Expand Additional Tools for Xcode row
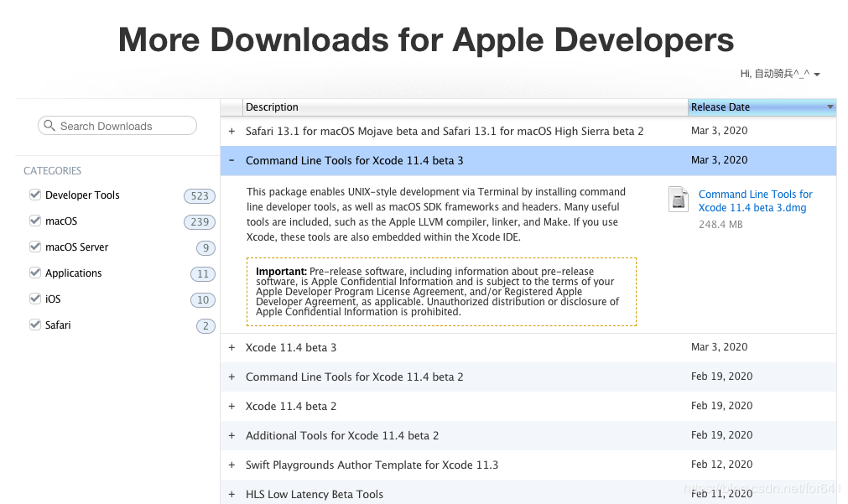848x504 pixels. [x=232, y=435]
